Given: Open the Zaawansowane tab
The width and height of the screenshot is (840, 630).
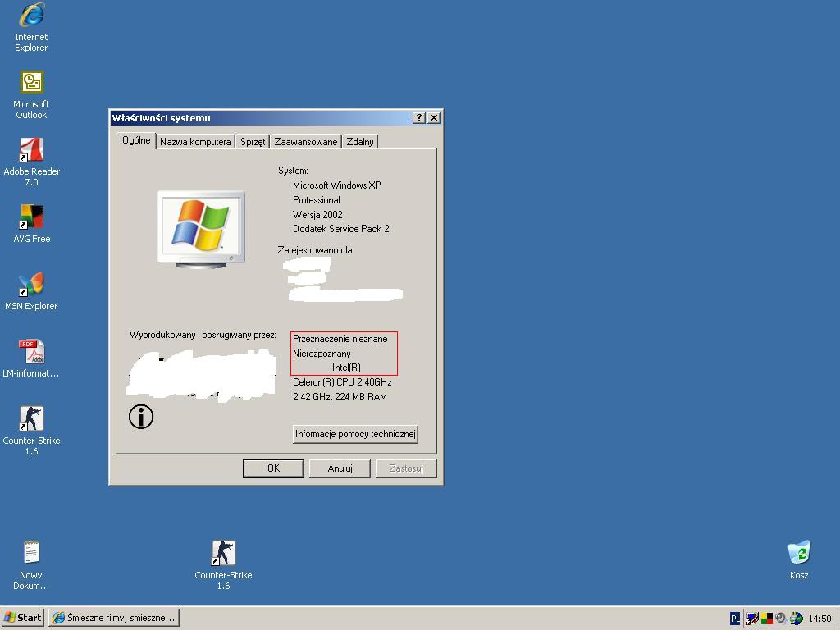Looking at the screenshot, I should click(x=305, y=142).
